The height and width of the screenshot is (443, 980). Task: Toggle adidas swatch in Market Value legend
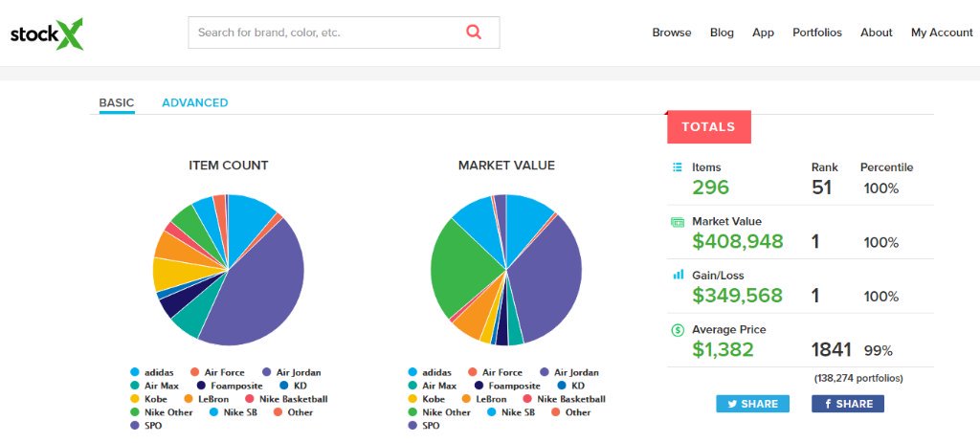(x=412, y=372)
